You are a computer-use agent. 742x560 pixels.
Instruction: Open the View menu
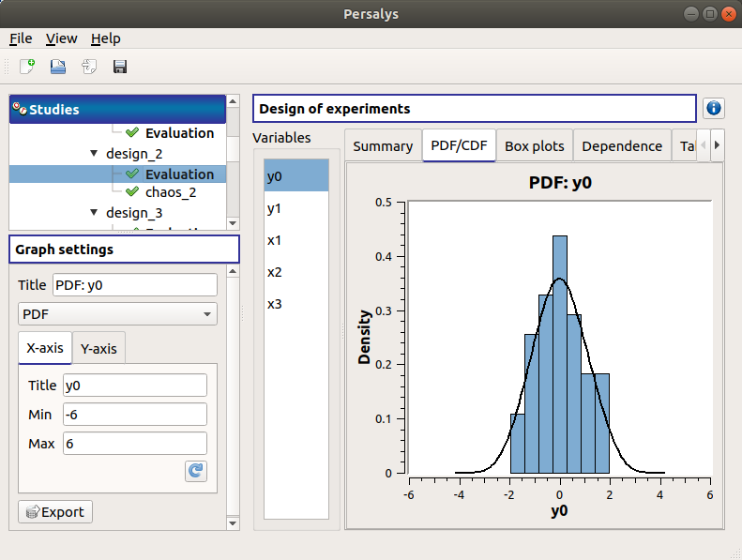tap(61, 38)
